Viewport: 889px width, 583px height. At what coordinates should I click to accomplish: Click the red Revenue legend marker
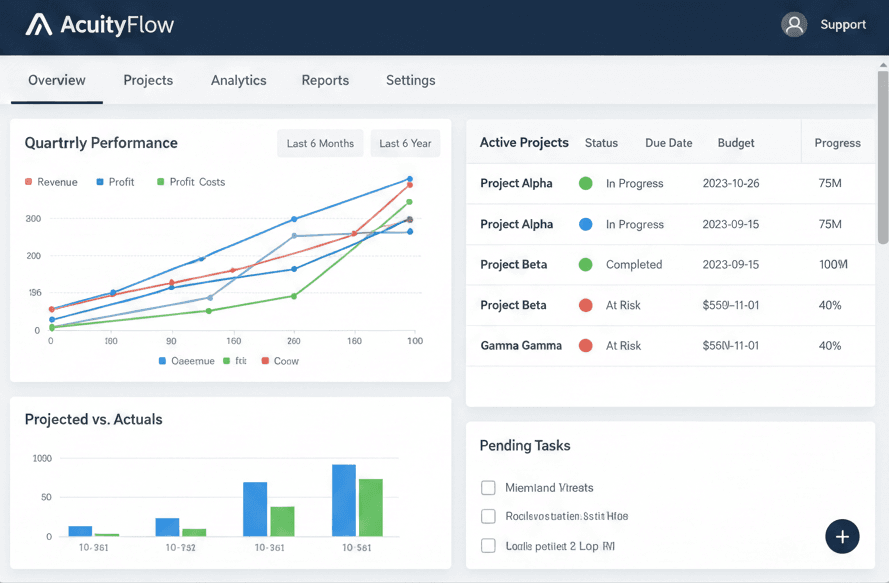[x=29, y=182]
